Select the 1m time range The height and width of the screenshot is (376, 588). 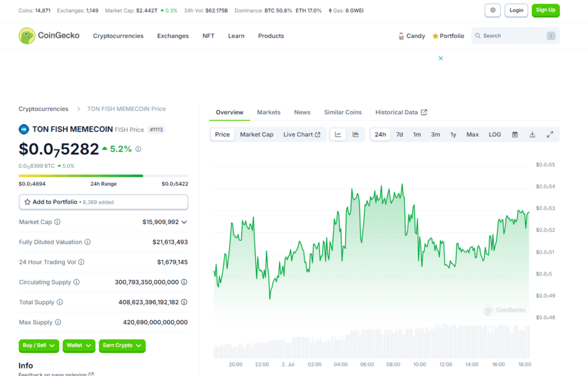click(417, 135)
